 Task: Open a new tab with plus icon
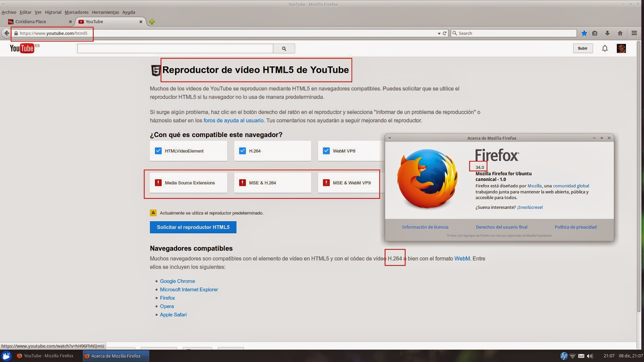point(152,22)
